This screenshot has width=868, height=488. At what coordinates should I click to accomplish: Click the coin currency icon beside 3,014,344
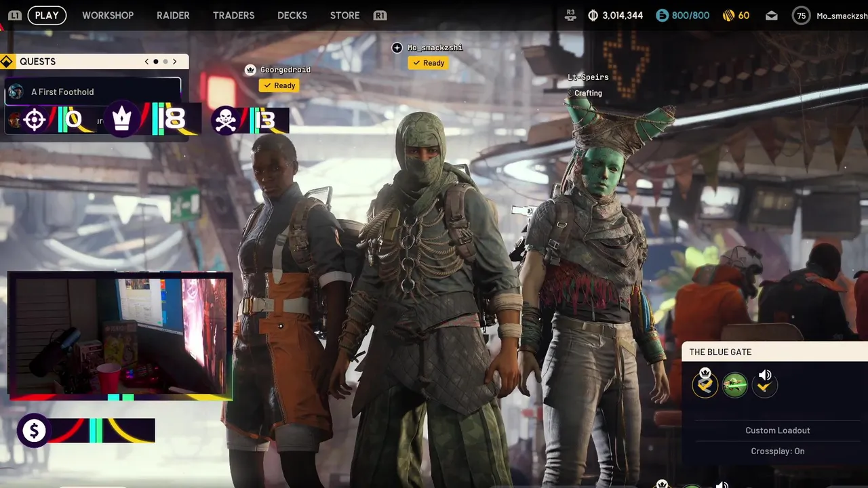tap(593, 15)
